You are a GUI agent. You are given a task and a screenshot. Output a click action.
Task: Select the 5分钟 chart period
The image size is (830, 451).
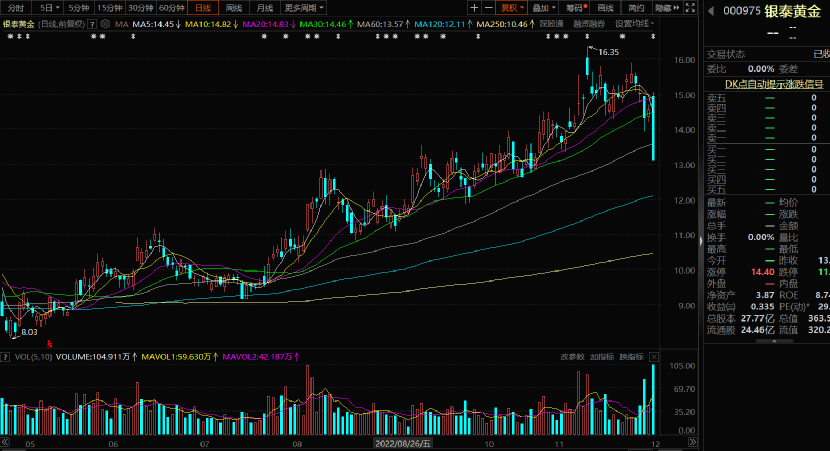point(79,8)
